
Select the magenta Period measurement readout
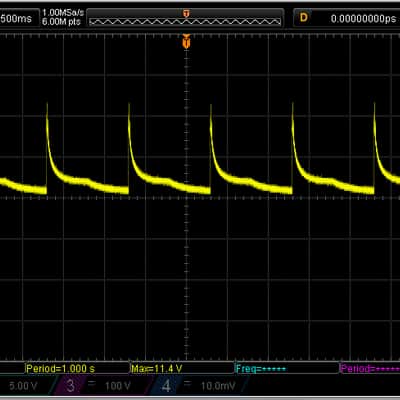click(x=370, y=369)
